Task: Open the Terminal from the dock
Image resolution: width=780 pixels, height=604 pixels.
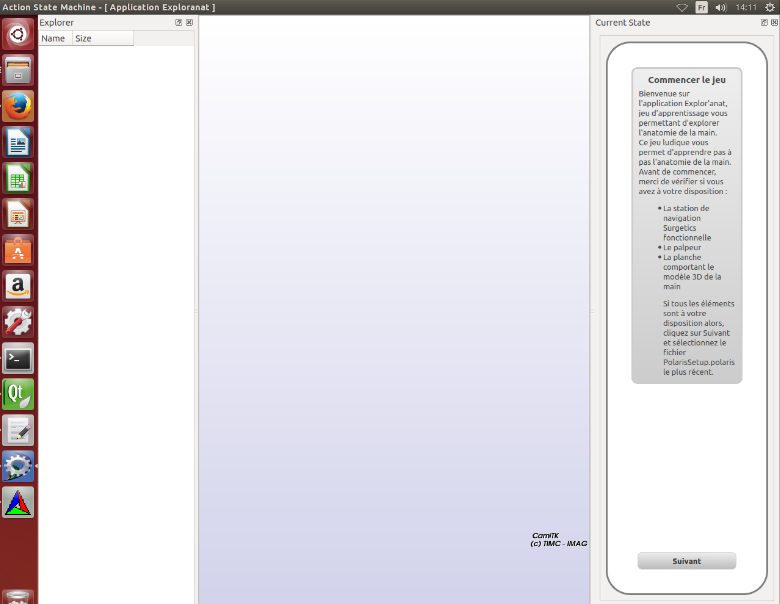Action: (x=18, y=358)
